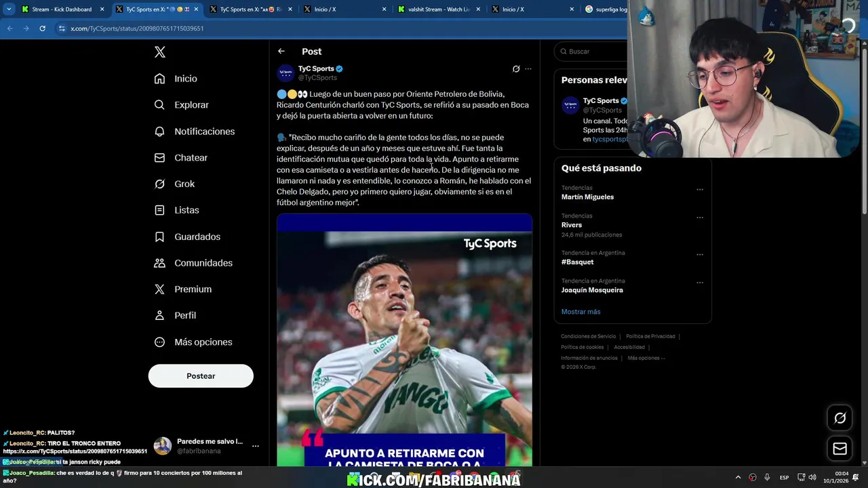Switch to valshit Stream Kick tab
Viewport: 868px width, 488px height.
[439, 9]
